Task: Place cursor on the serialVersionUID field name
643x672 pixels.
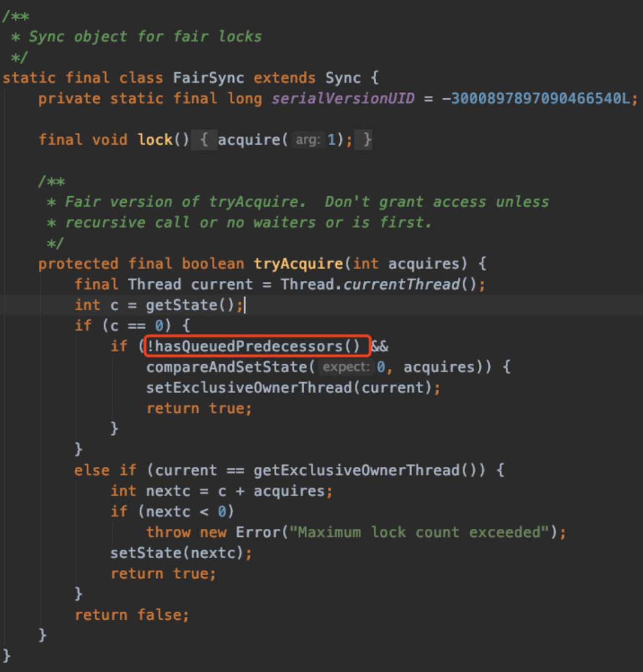Action: click(x=343, y=98)
